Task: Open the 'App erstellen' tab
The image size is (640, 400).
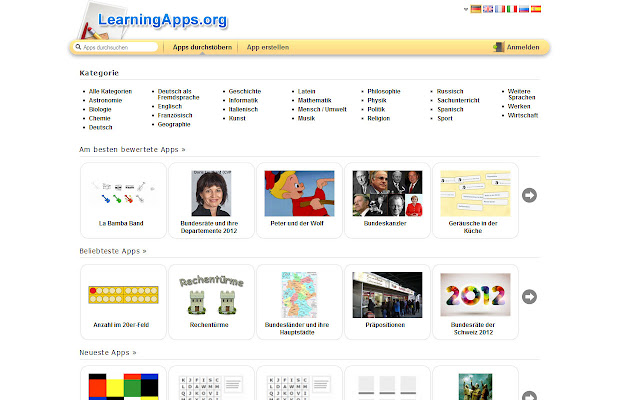Action: pyautogui.click(x=268, y=47)
